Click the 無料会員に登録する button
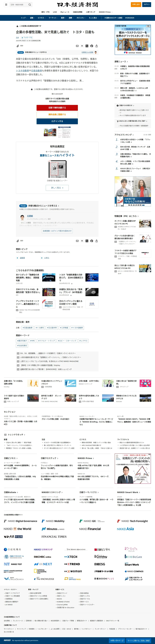Image resolution: width=155 pixels, height=644 pixels. 57,114
